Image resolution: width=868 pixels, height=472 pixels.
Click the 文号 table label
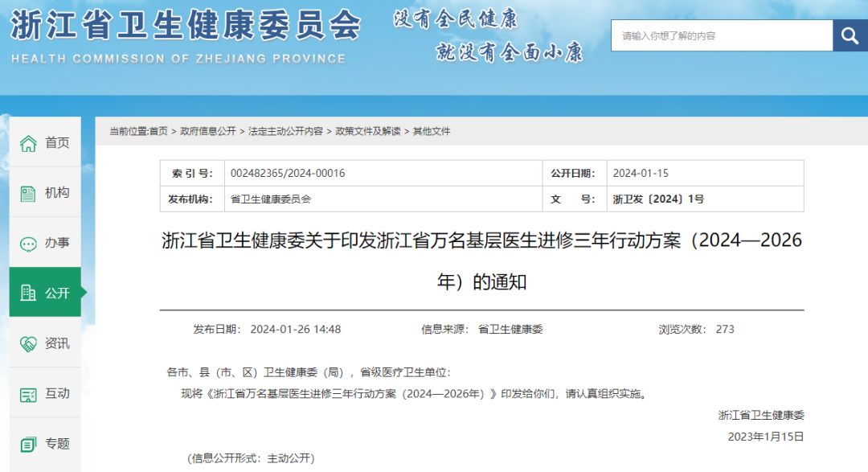coord(573,199)
